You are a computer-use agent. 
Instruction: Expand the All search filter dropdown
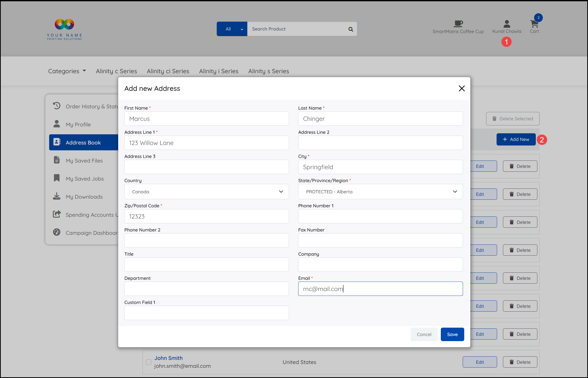232,29
